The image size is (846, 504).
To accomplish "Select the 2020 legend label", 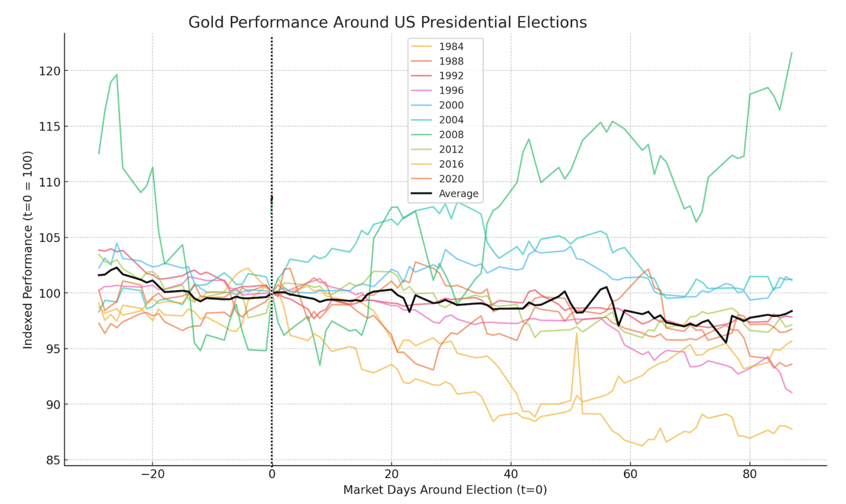I will pyautogui.click(x=451, y=179).
